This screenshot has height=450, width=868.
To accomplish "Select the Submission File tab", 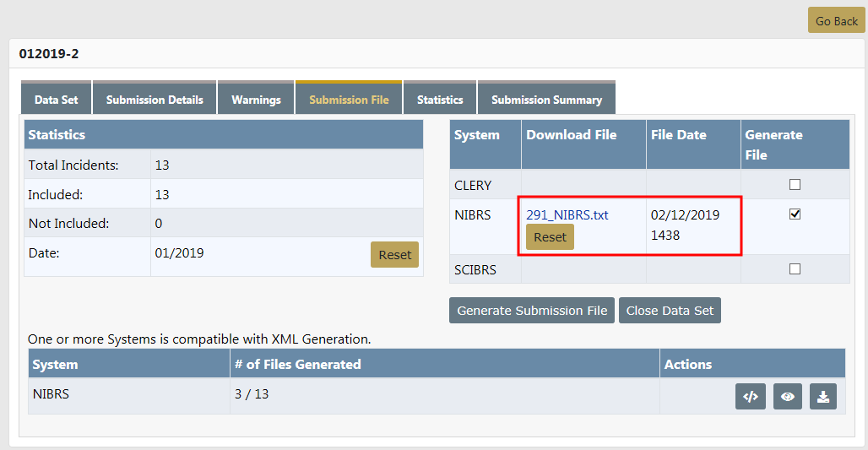I will 349,100.
